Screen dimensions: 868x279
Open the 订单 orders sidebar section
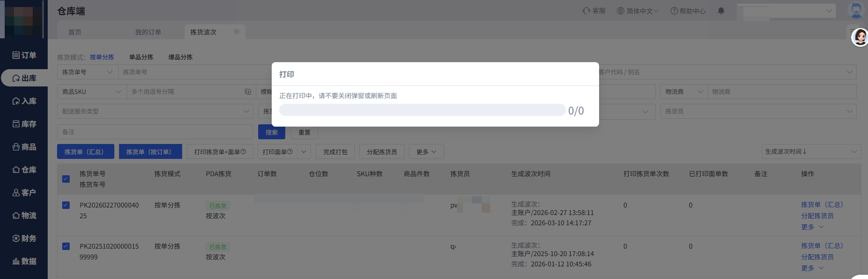[24, 55]
